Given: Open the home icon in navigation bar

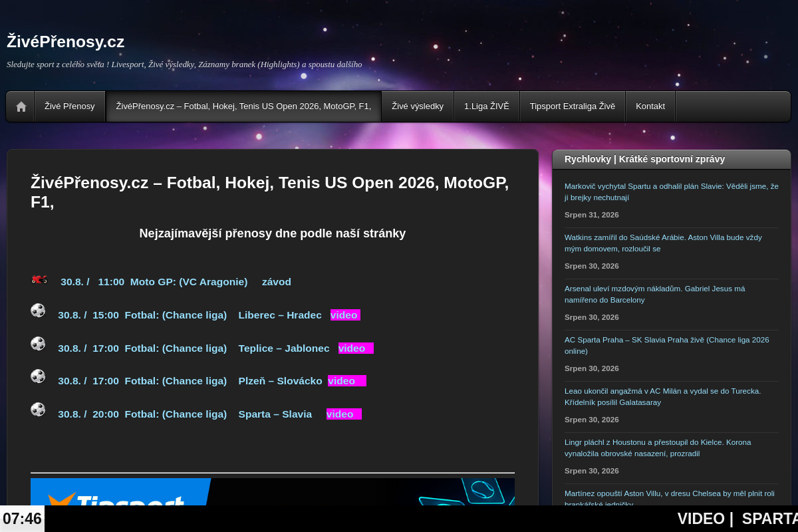Looking at the screenshot, I should pos(21,106).
